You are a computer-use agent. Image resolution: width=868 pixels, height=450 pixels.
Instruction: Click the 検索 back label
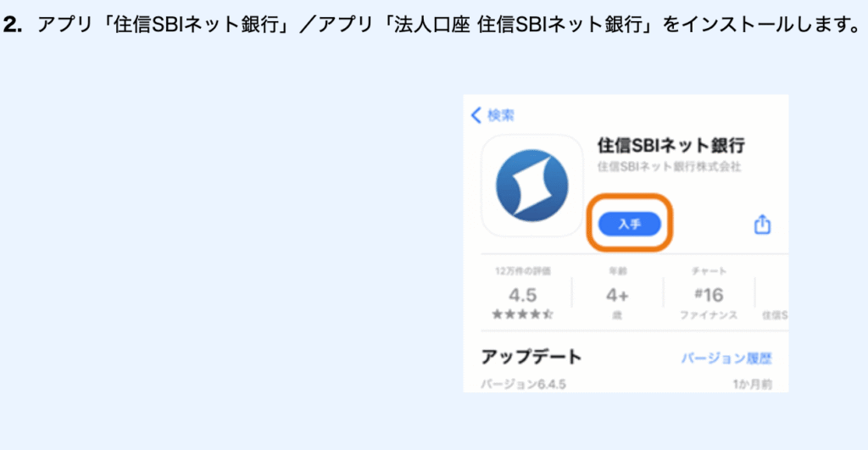coord(500,115)
